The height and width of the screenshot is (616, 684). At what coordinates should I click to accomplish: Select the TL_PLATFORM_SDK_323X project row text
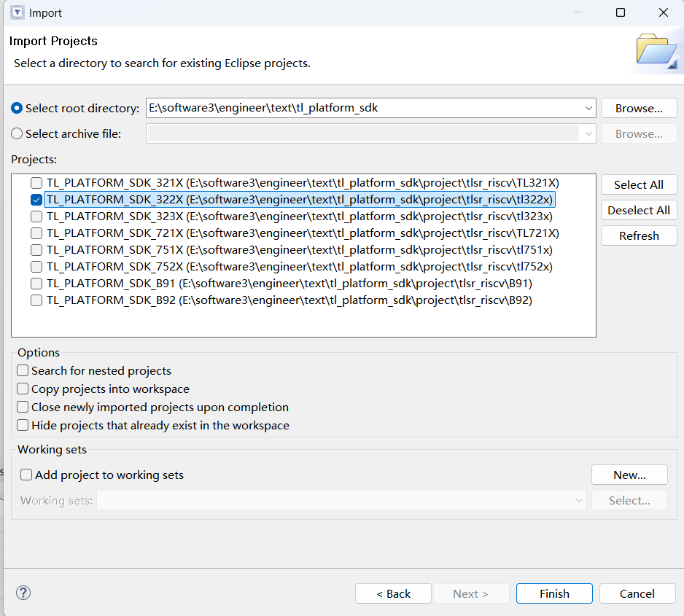click(x=300, y=217)
